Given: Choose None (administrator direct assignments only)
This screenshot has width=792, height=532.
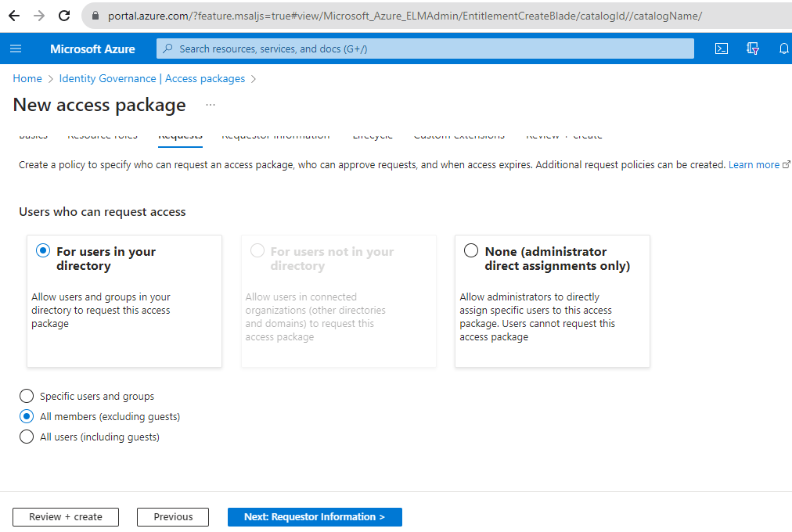Looking at the screenshot, I should tap(471, 251).
